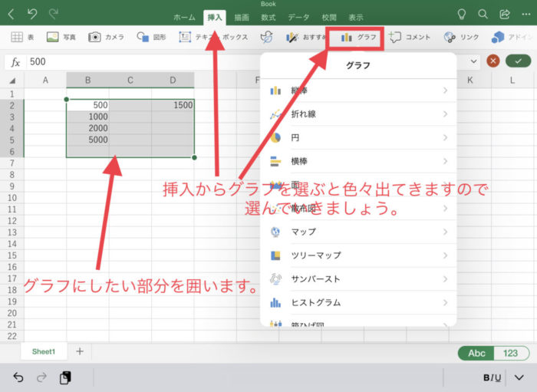This screenshot has height=392, width=537.
Task: Open the share icon
Action: tap(505, 14)
